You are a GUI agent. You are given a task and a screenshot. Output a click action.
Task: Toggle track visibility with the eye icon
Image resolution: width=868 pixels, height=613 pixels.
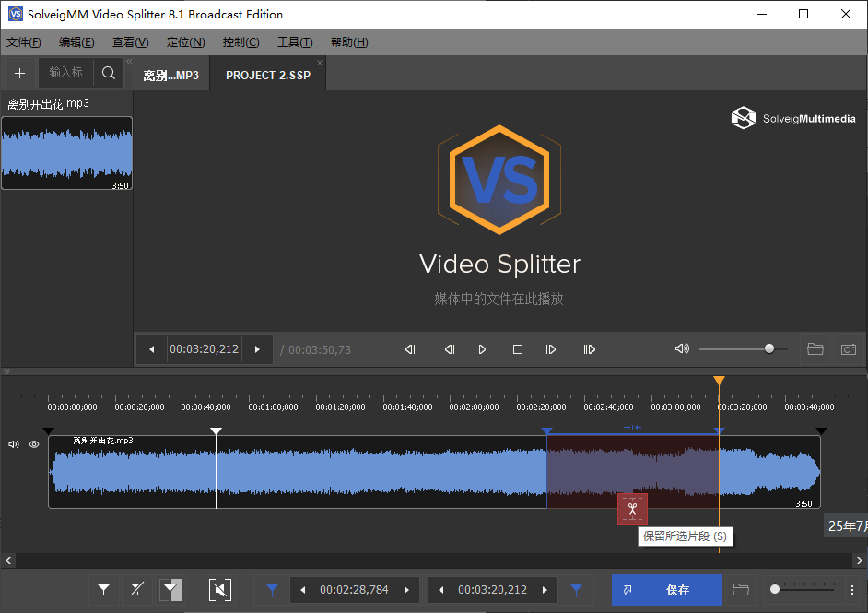pos(34,444)
